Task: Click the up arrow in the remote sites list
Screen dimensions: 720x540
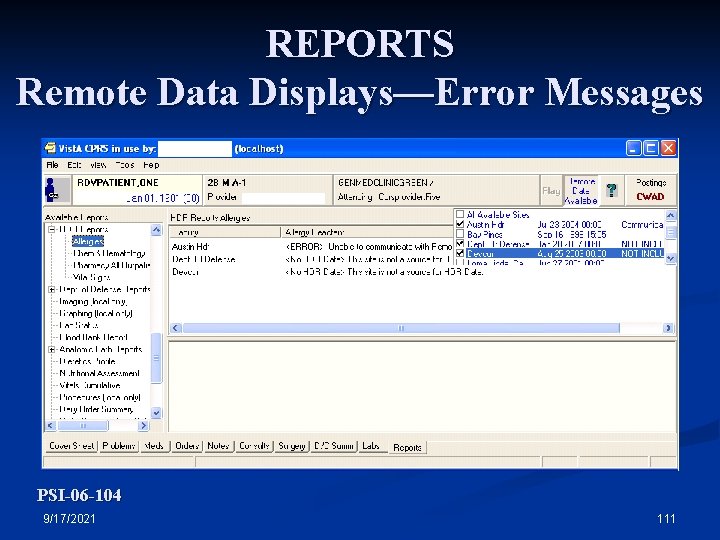Action: pos(670,215)
